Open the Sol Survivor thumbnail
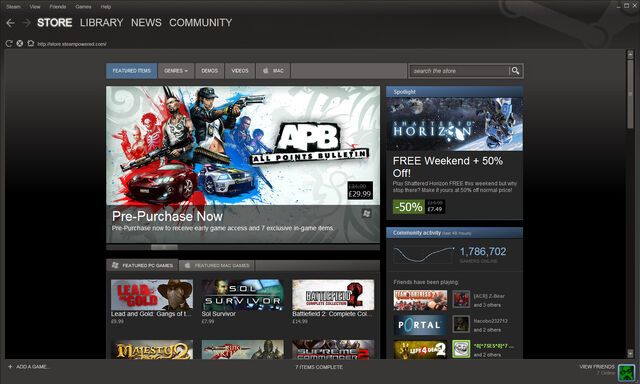Screen dimensions: 640x384 point(242,295)
